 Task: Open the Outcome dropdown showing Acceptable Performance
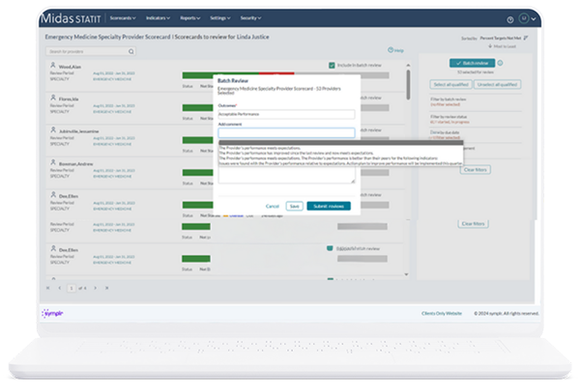[x=286, y=114]
